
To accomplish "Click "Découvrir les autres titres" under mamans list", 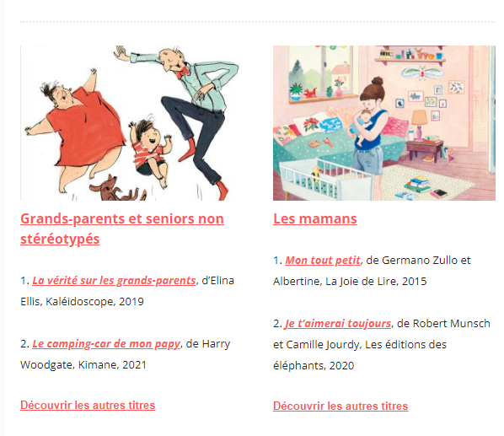I will (340, 406).
